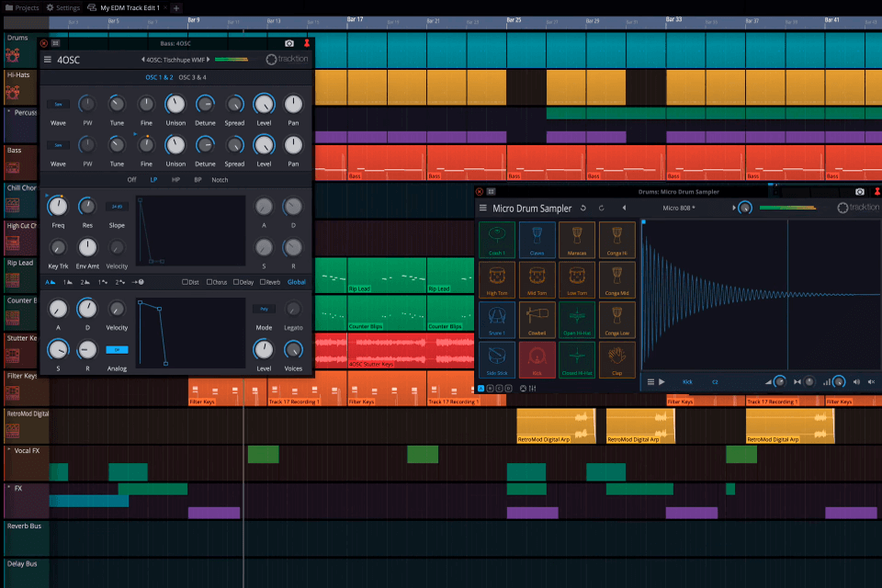Select pad bank B in sampler

pyautogui.click(x=490, y=389)
